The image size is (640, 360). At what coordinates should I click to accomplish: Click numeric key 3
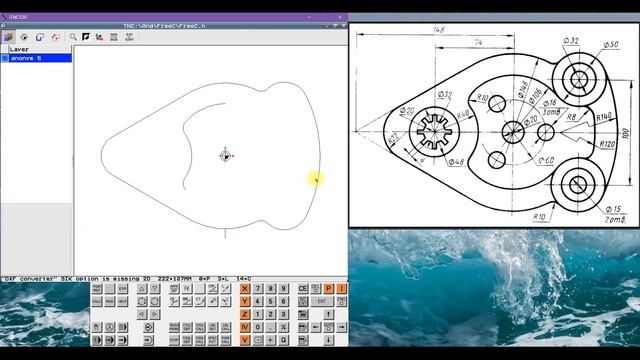283,314
